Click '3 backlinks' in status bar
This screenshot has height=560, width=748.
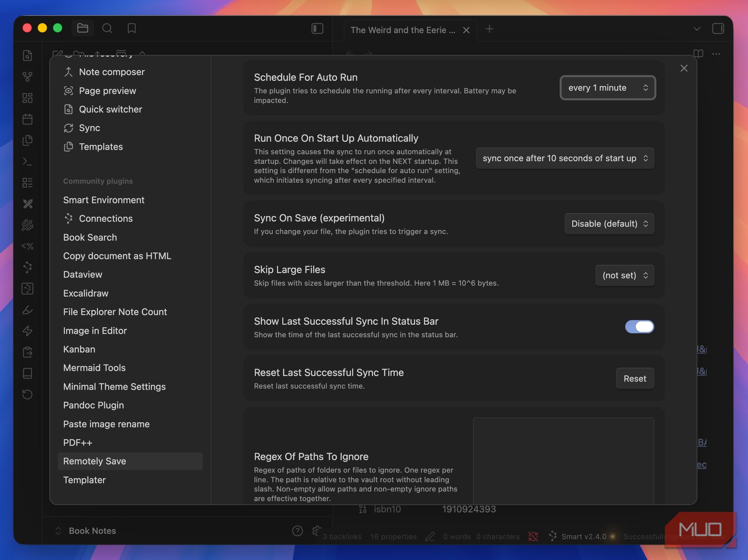[x=342, y=536]
